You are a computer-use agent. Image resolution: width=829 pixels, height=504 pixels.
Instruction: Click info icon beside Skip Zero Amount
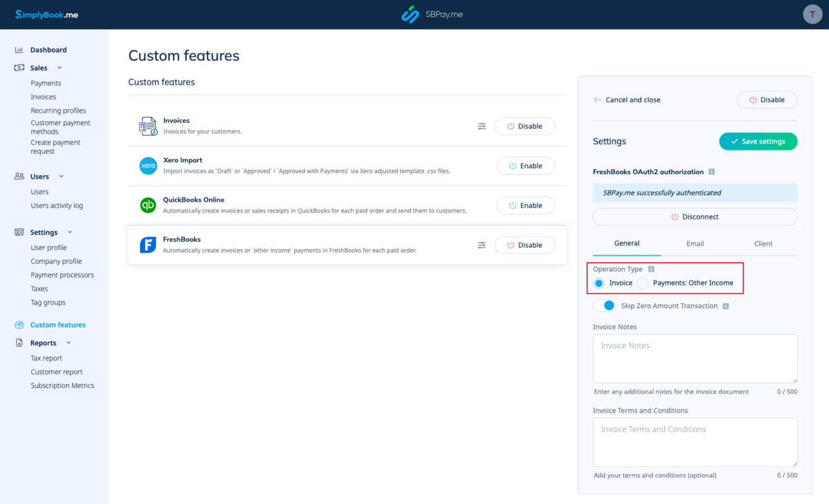(x=725, y=306)
